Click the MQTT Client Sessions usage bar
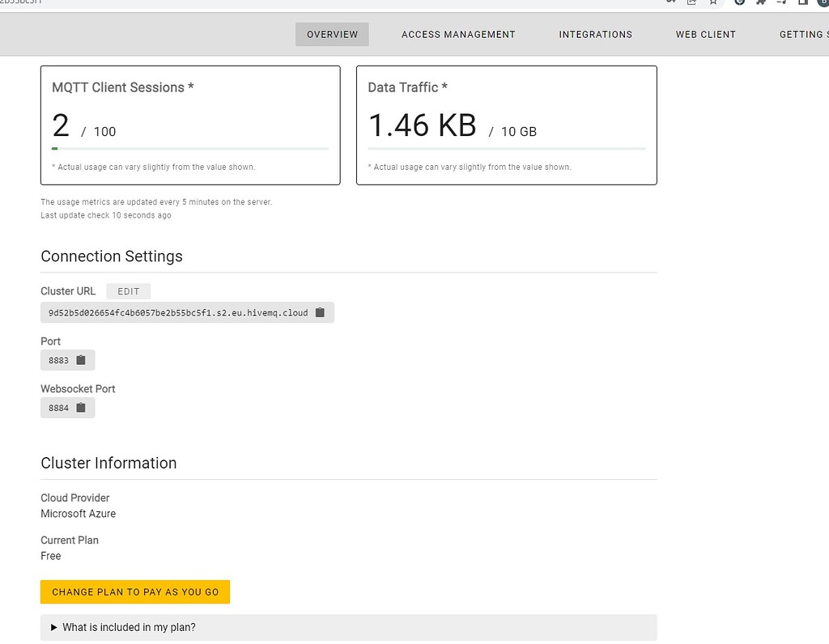 pos(189,148)
